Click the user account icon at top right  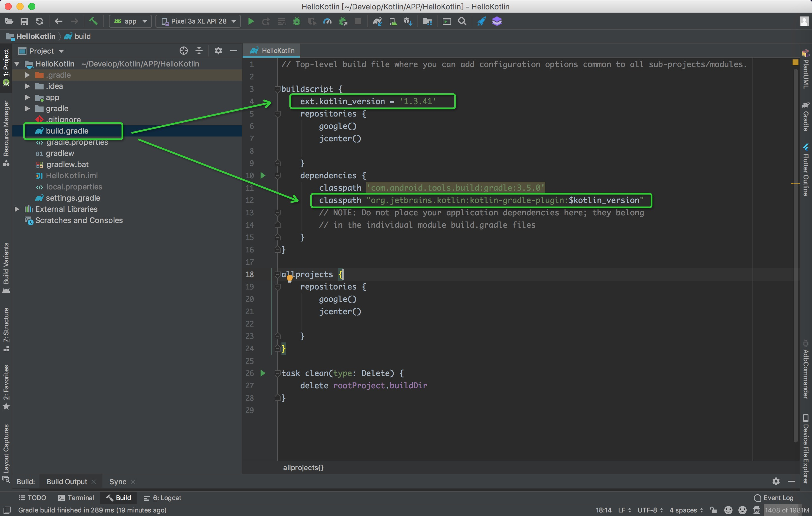pyautogui.click(x=804, y=21)
